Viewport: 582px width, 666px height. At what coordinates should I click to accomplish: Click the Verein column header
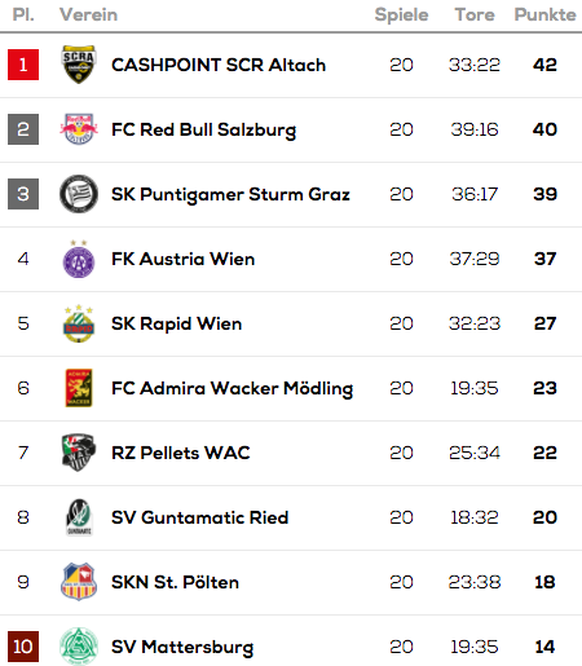click(88, 15)
